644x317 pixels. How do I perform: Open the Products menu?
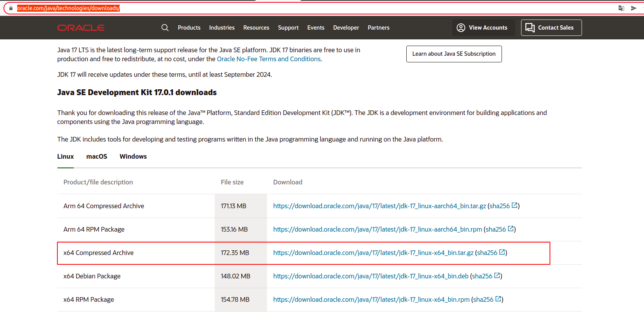[189, 28]
